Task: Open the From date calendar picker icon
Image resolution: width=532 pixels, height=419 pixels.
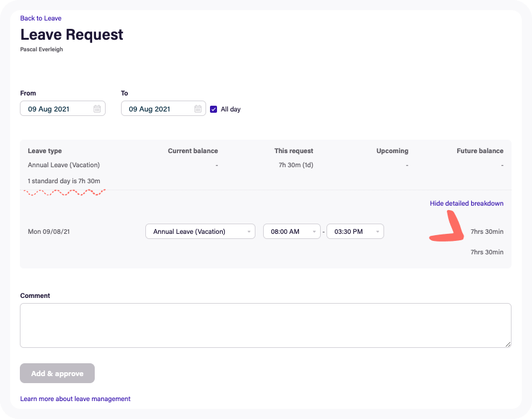Action: pyautogui.click(x=97, y=109)
